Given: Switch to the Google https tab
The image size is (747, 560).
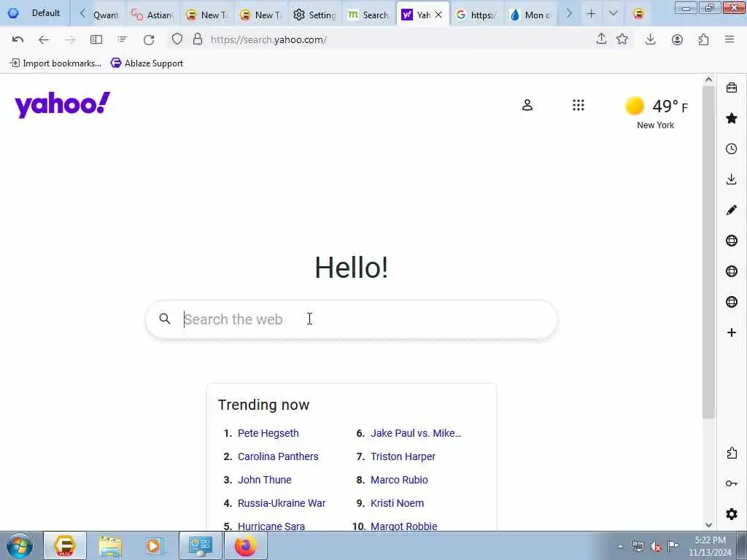Looking at the screenshot, I should point(476,15).
